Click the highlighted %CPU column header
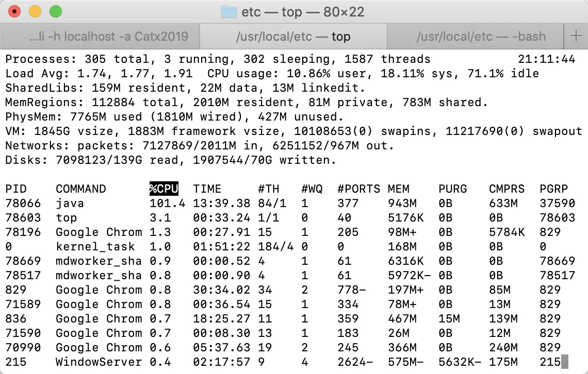The width and height of the screenshot is (588, 374). [164, 189]
